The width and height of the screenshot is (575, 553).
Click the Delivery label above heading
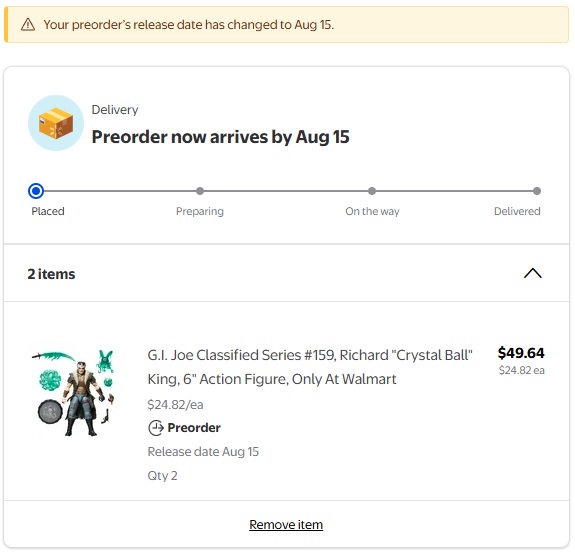[115, 110]
